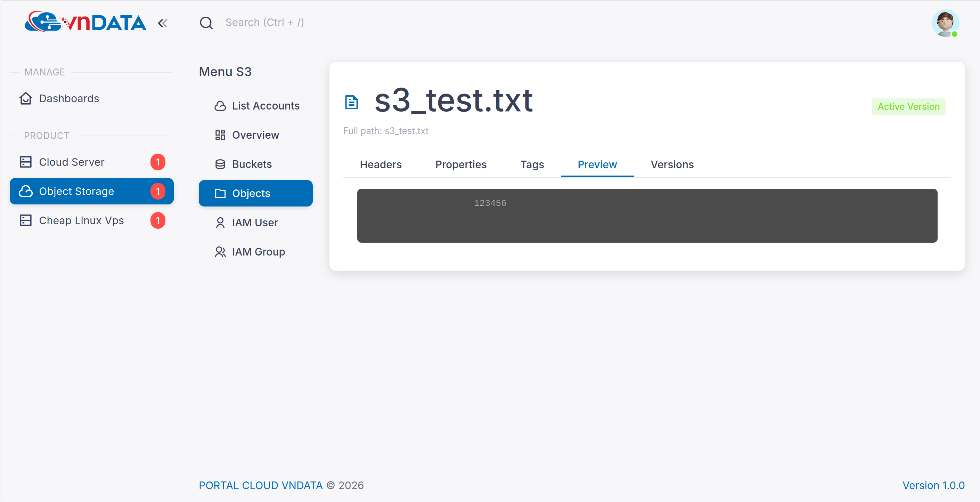Open Cheap Linux Vps page
This screenshot has width=980, height=502.
coord(81,220)
